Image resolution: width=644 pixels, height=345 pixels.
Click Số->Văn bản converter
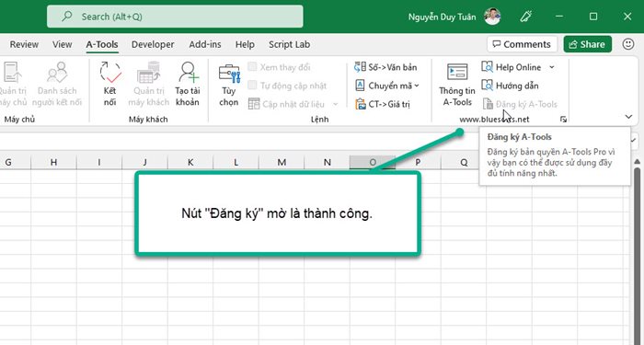[385, 67]
